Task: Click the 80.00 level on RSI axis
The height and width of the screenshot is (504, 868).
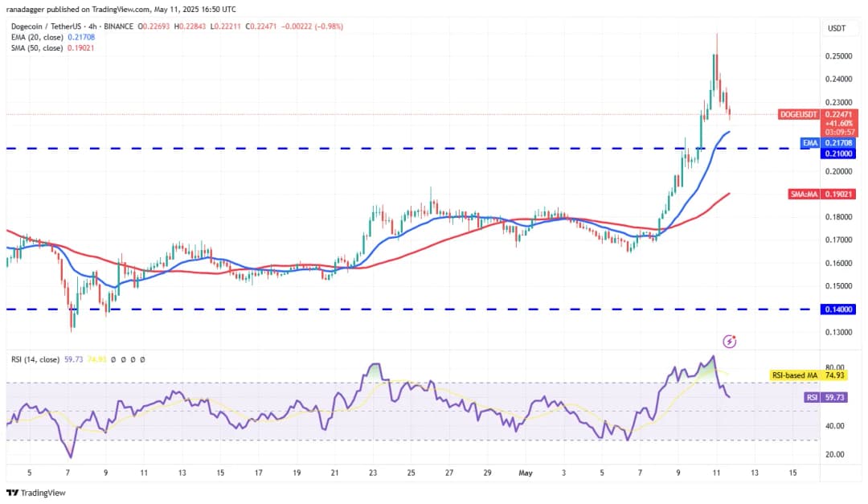Action: point(836,367)
